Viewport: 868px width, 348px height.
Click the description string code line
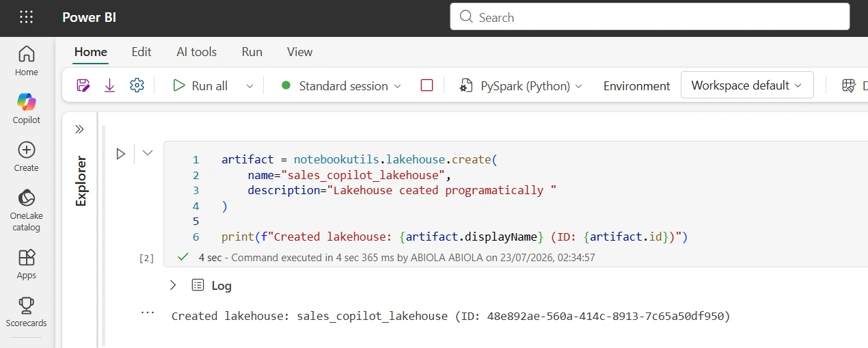click(x=402, y=190)
